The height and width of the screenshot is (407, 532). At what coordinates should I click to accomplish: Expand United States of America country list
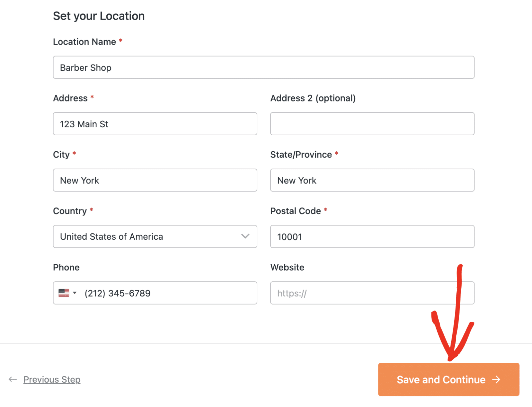(x=155, y=236)
